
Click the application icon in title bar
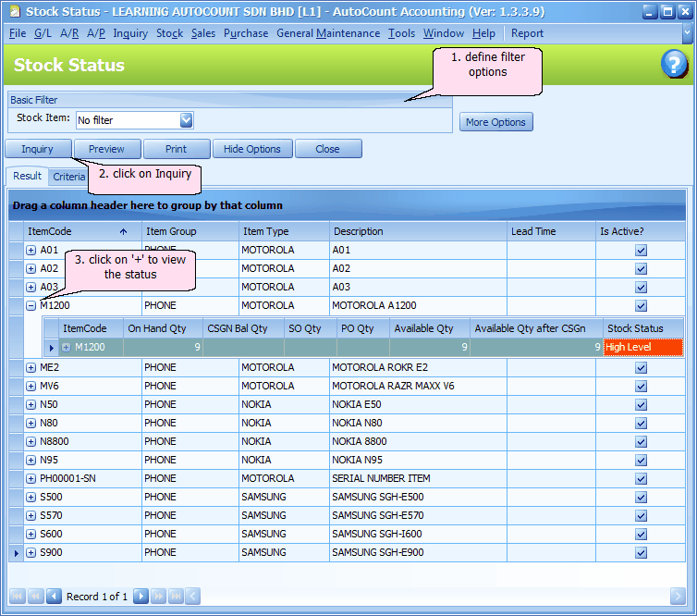pyautogui.click(x=15, y=11)
